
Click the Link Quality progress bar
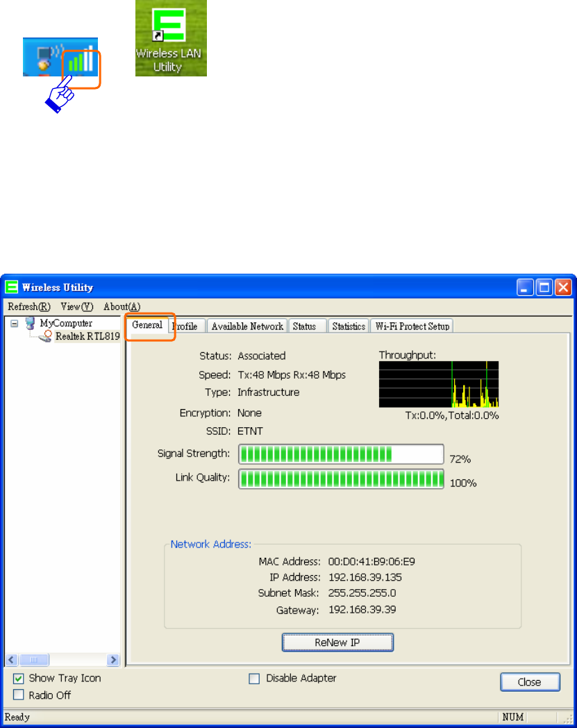click(x=341, y=479)
